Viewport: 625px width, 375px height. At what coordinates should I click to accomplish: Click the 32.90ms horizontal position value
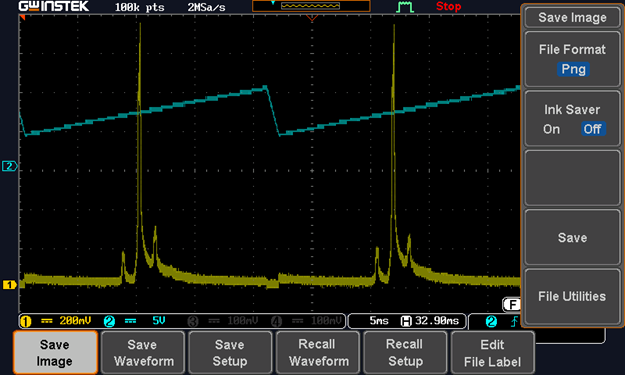point(437,320)
